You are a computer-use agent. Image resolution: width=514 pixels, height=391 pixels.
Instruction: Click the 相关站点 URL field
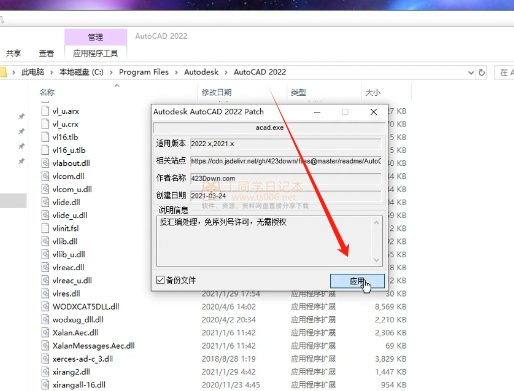pos(286,161)
